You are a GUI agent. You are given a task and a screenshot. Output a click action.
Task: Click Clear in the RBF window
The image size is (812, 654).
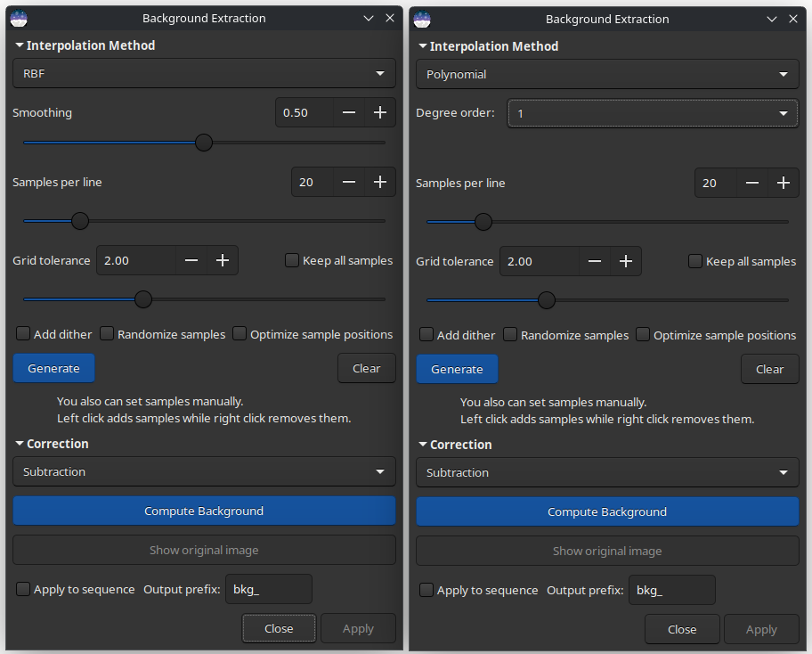367,369
